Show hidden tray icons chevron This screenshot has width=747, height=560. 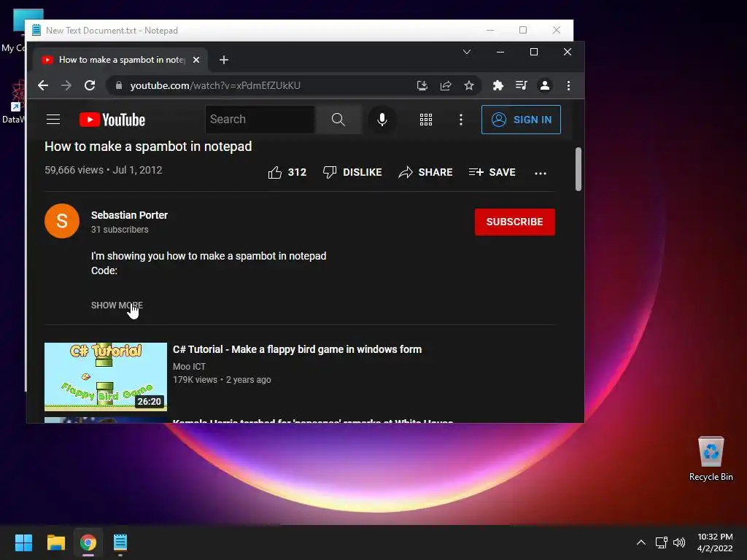(641, 542)
